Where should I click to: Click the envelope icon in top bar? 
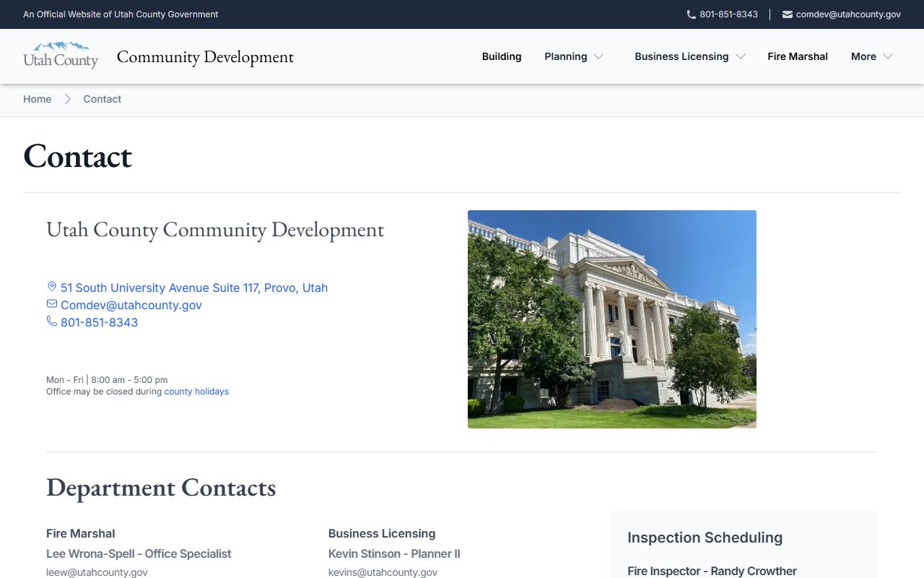[x=787, y=14]
